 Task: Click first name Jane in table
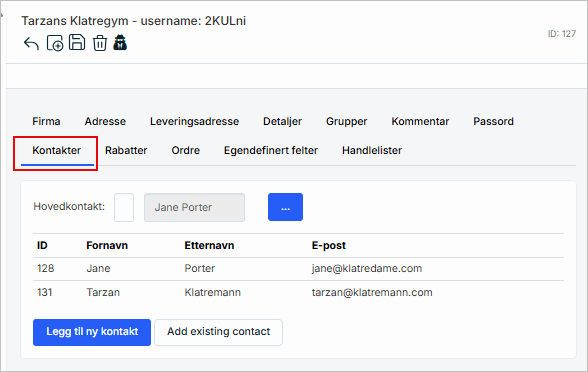tap(98, 268)
